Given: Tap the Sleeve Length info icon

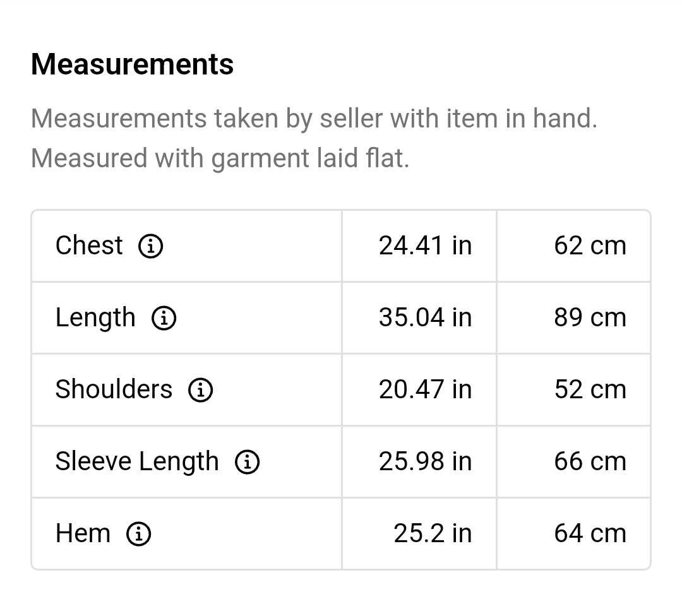Looking at the screenshot, I should point(248,461).
